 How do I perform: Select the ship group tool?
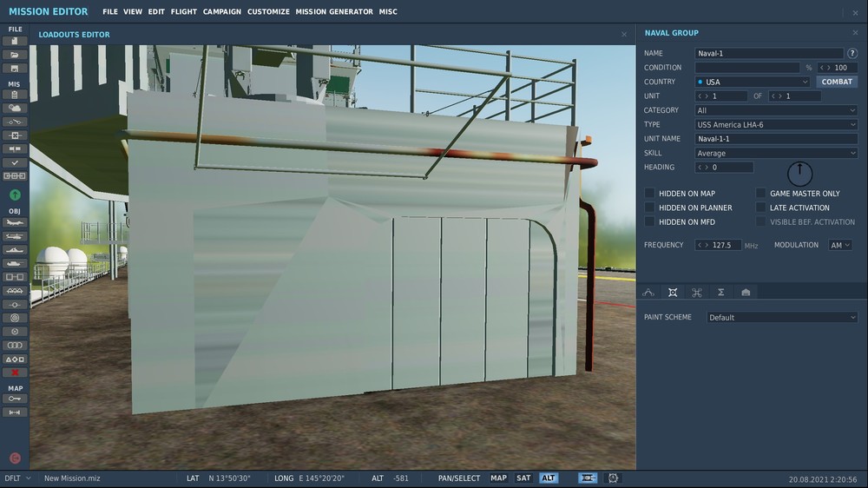(15, 250)
